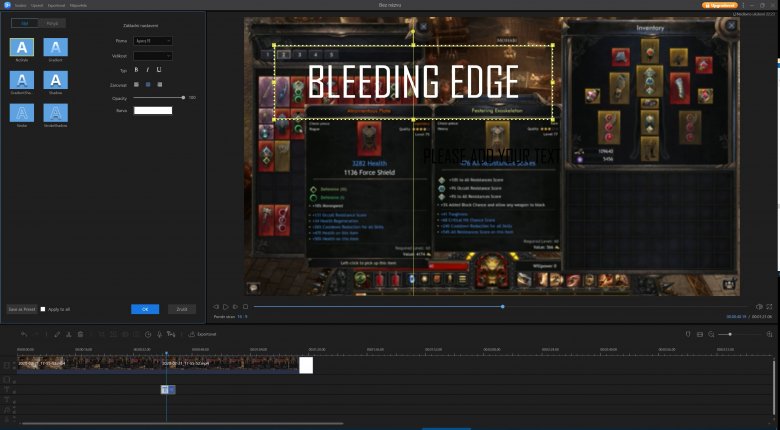Click the marker shield icon above timeline
Viewport: 780px width, 430px height.
[688, 334]
